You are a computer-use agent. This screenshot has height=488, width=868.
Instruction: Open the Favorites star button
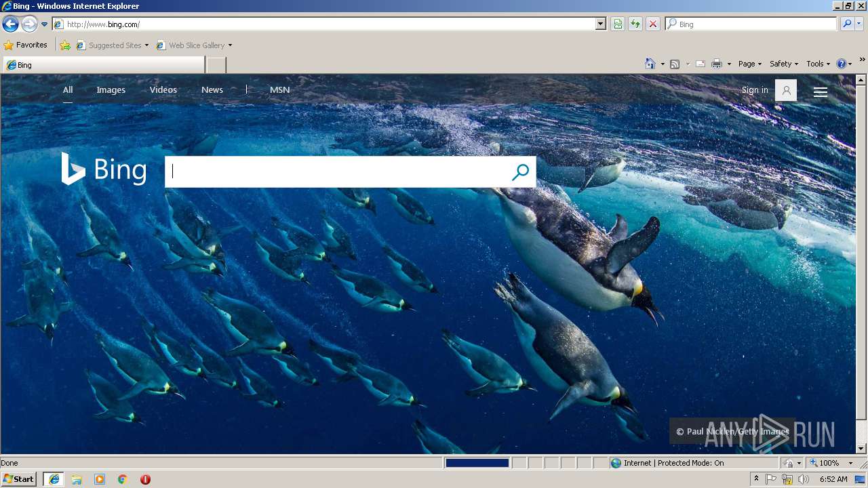coord(26,45)
